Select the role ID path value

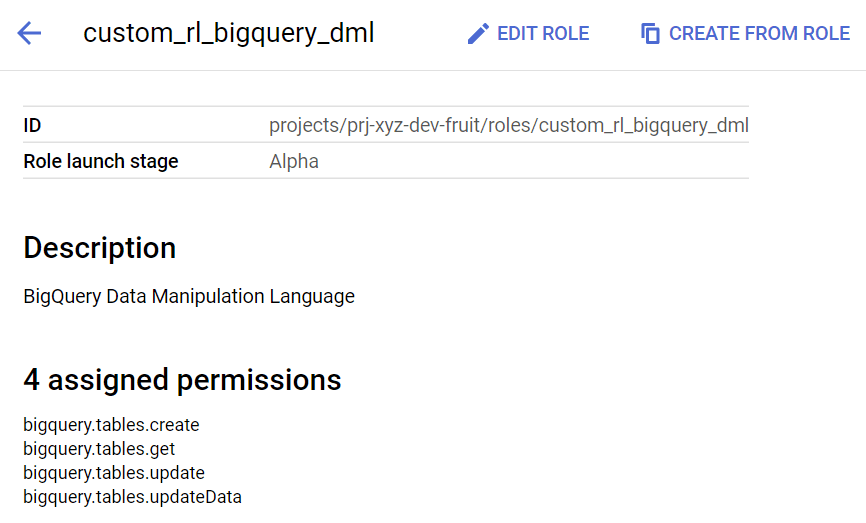(509, 125)
